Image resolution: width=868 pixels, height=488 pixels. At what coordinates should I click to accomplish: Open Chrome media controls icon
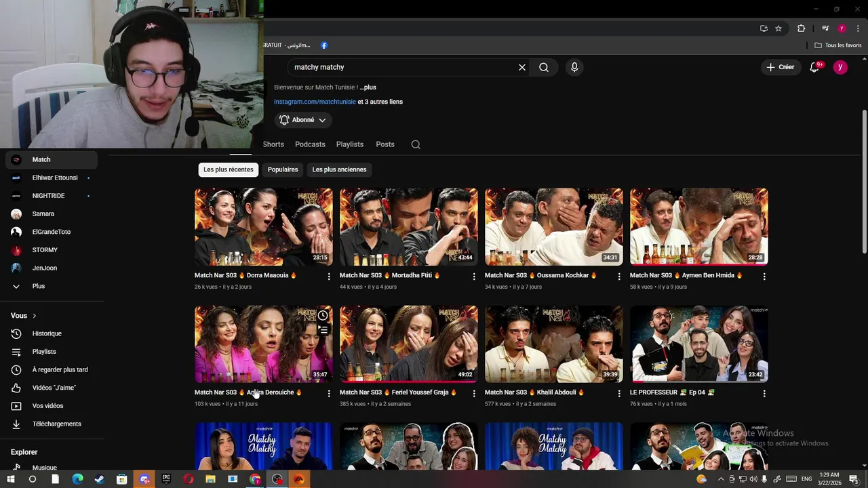[825, 28]
